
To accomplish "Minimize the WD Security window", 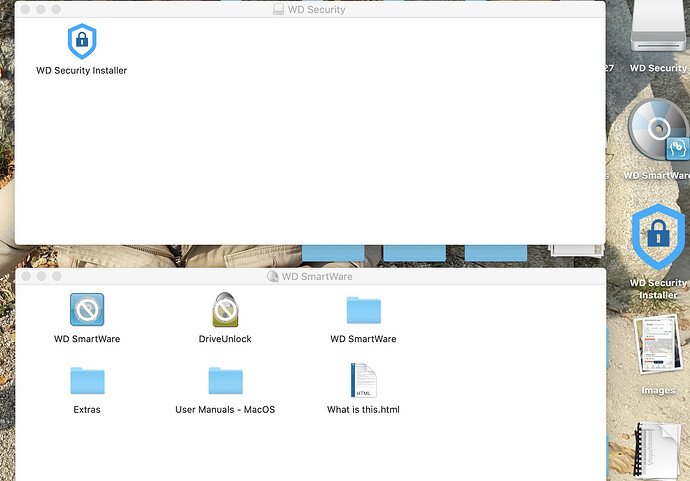I will click(x=40, y=9).
